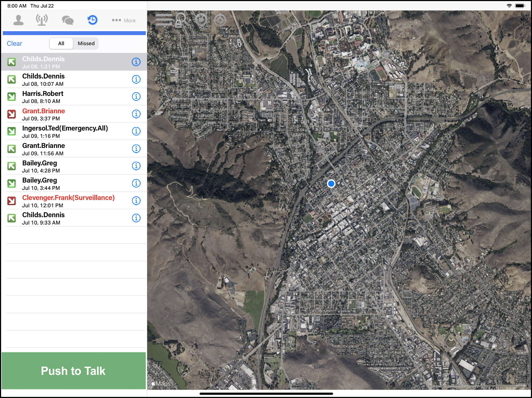Tap the blue location dot on map

coord(331,184)
